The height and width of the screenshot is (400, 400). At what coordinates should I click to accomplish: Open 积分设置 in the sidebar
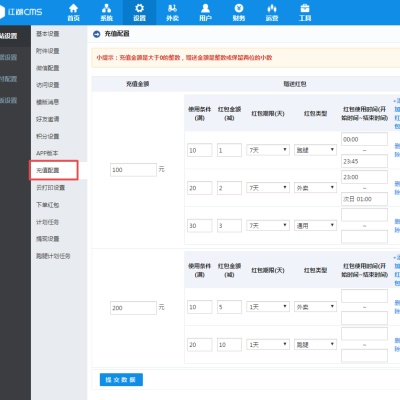48,136
